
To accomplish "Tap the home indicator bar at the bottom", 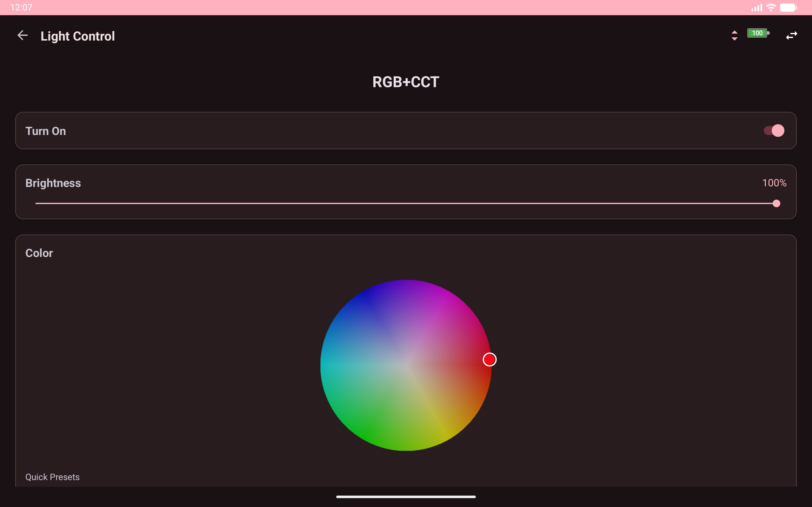I will click(406, 497).
